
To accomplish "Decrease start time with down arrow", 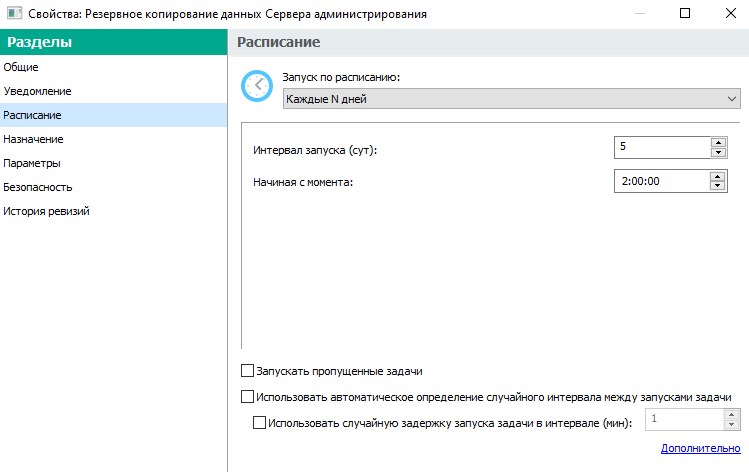I will 717,186.
